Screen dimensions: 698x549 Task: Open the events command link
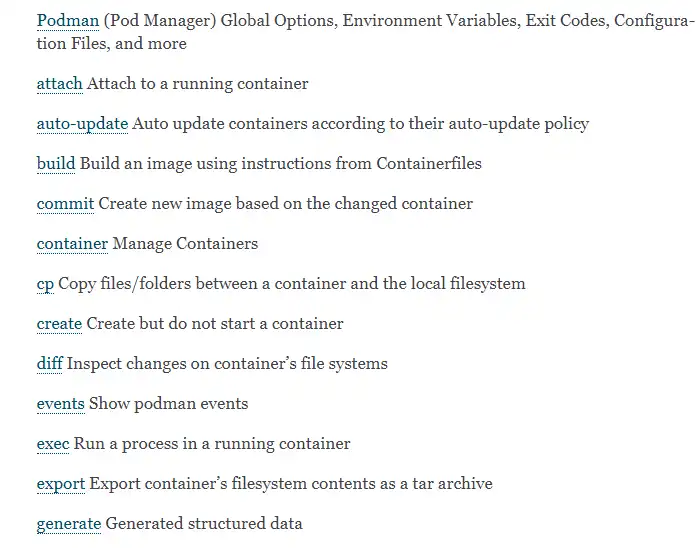coord(60,404)
